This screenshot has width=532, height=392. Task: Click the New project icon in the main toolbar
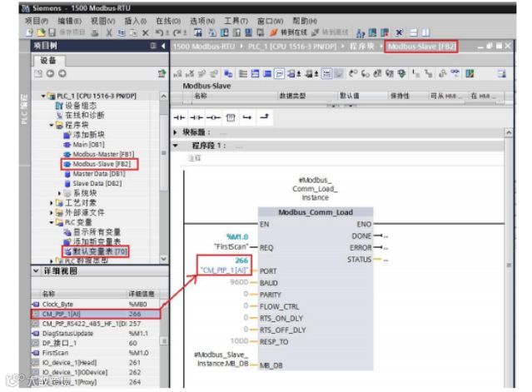(29, 32)
